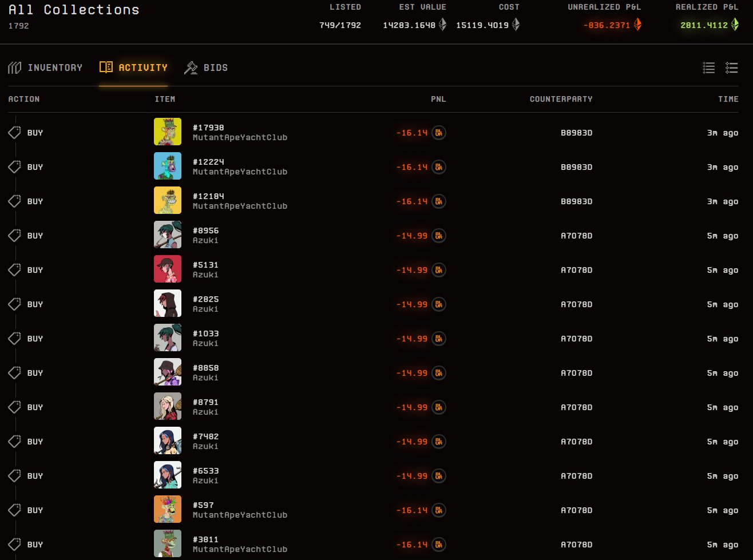
Task: Click the Action column header
Action: (x=24, y=99)
